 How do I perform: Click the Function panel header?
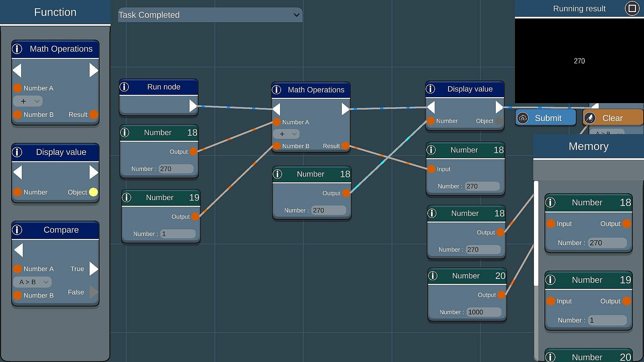(55, 12)
